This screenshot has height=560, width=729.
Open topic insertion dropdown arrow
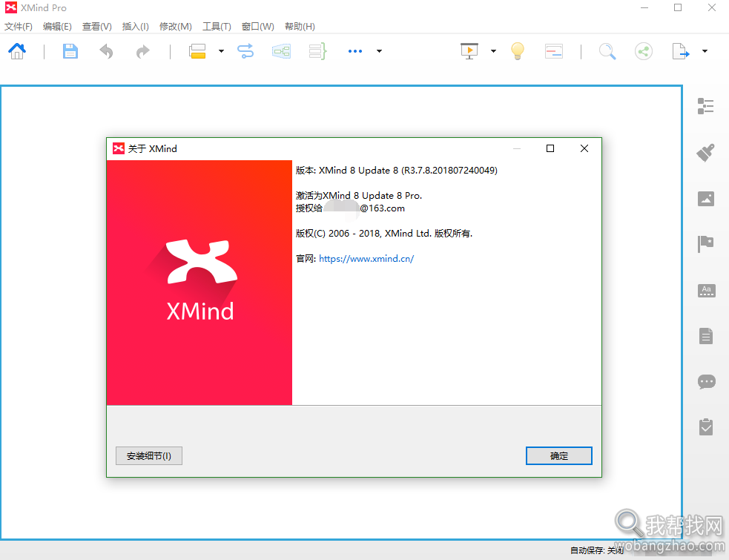pos(221,51)
